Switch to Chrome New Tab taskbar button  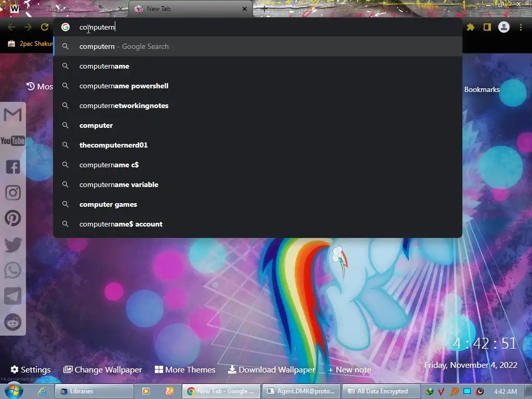(221, 391)
